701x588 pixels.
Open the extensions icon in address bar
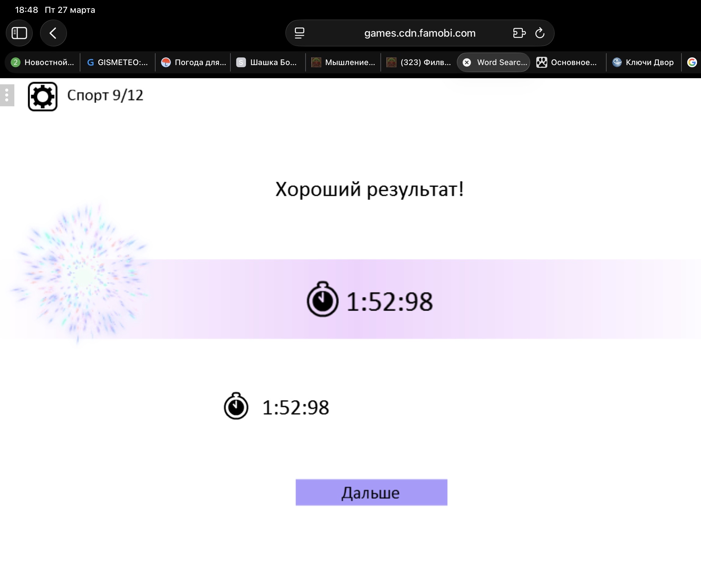pos(519,33)
